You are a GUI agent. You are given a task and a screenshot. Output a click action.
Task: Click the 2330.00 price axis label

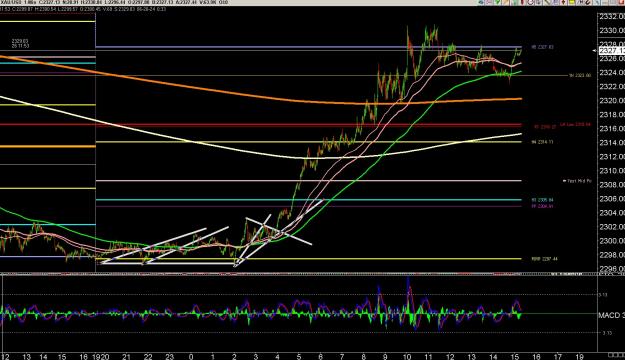coord(611,30)
